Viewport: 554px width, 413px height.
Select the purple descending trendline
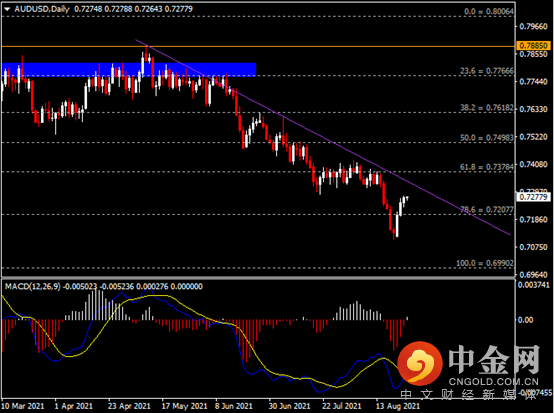[323, 137]
